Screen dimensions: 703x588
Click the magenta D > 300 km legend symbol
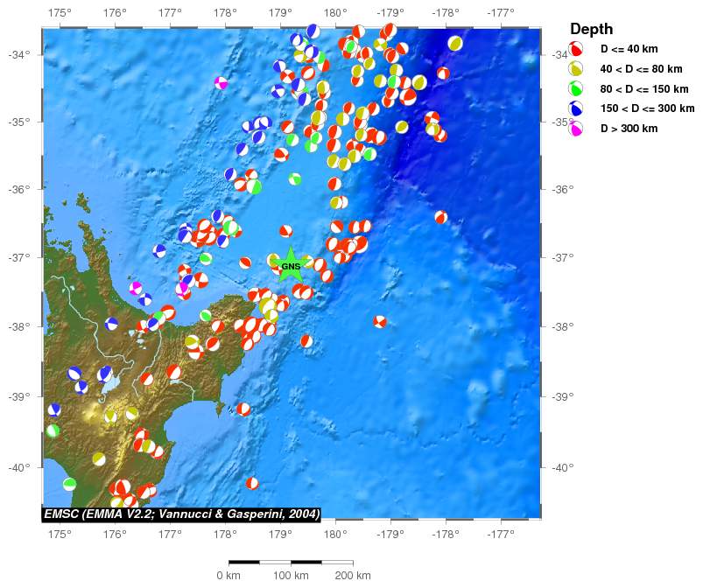pyautogui.click(x=576, y=129)
